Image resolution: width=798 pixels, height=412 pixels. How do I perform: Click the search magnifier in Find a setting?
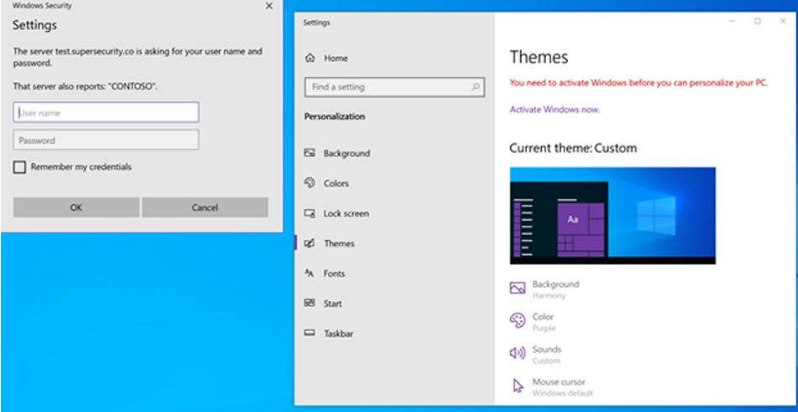[x=475, y=88]
